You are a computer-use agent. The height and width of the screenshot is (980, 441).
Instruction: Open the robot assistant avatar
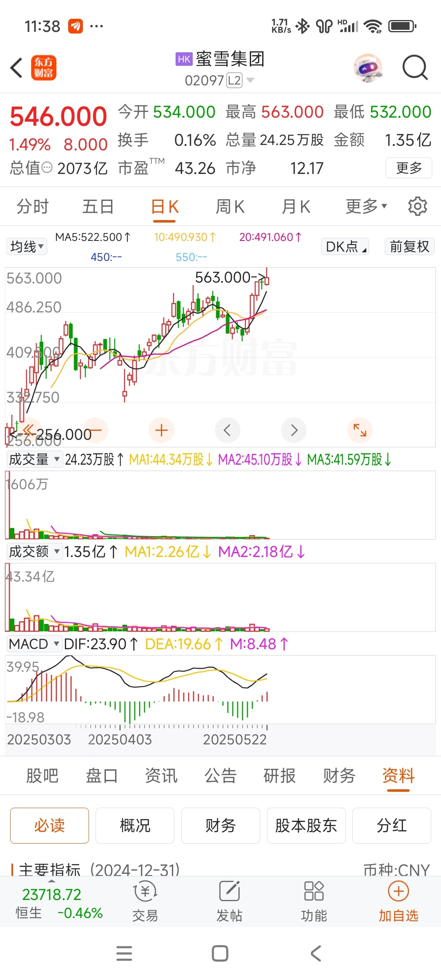tap(368, 68)
